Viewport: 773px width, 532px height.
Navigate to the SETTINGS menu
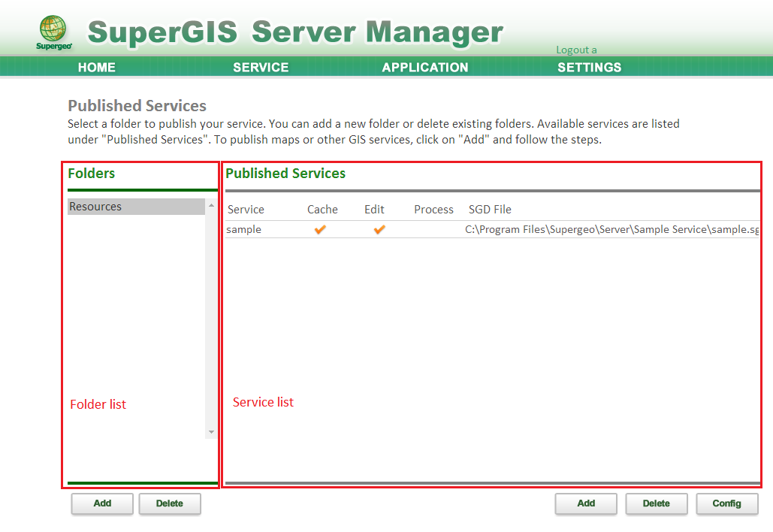[589, 68]
